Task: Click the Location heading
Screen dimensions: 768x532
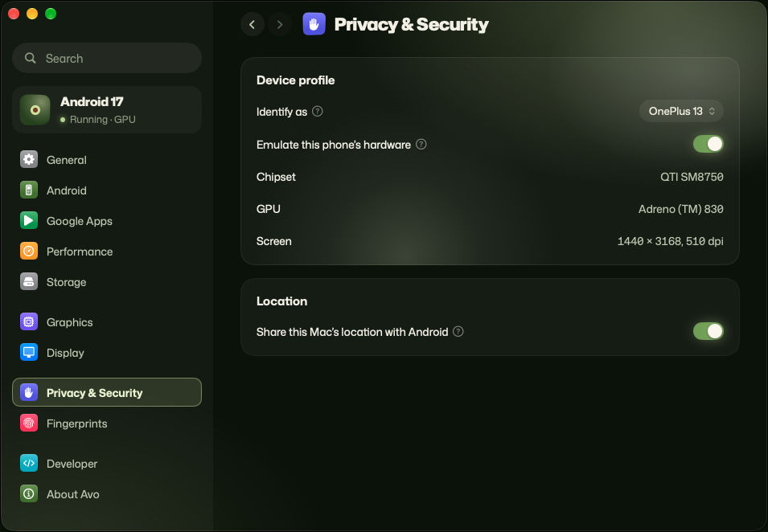Action: coord(281,301)
